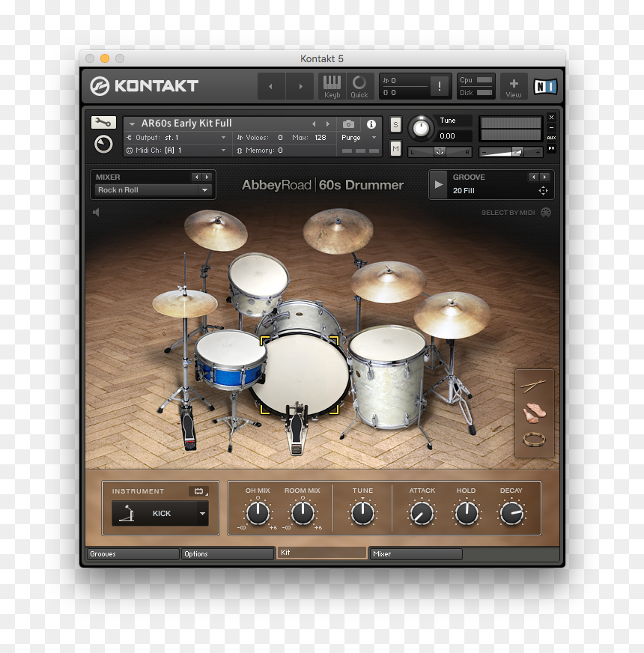Click the DECAY knob
Viewport: 644px width, 653px height.
pyautogui.click(x=511, y=513)
